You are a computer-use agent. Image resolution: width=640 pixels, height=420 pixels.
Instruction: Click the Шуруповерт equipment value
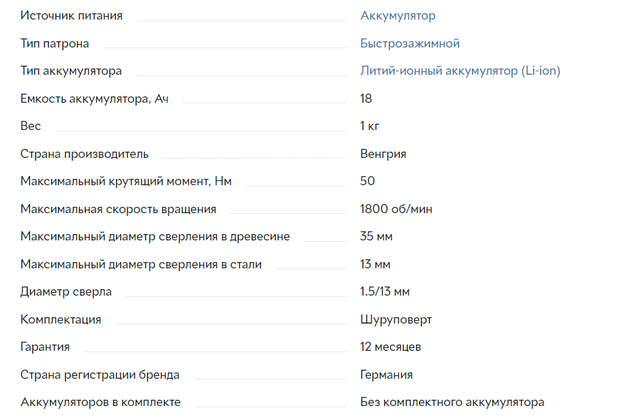point(396,319)
